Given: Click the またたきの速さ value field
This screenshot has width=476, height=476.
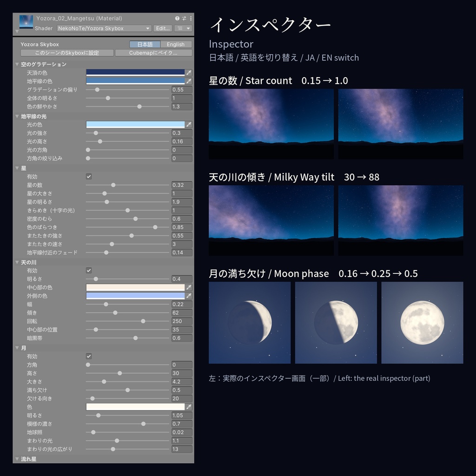Looking at the screenshot, I should (x=182, y=244).
